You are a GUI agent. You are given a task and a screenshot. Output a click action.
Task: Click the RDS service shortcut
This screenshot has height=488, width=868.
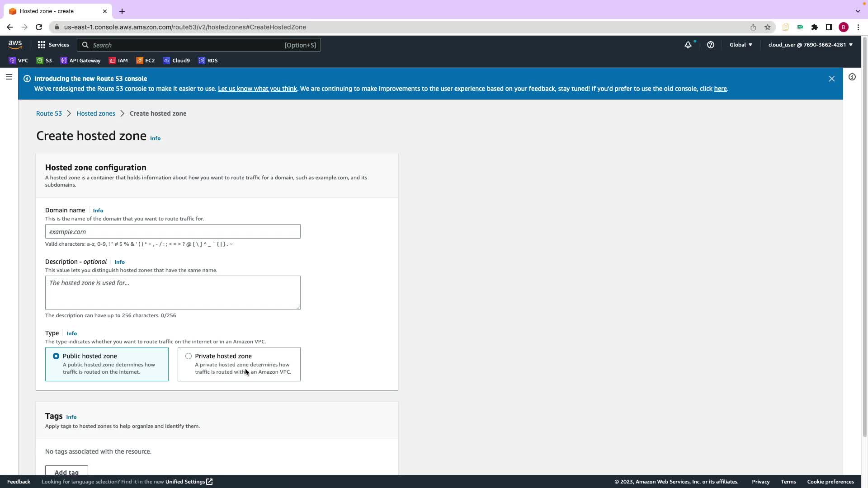pos(208,61)
